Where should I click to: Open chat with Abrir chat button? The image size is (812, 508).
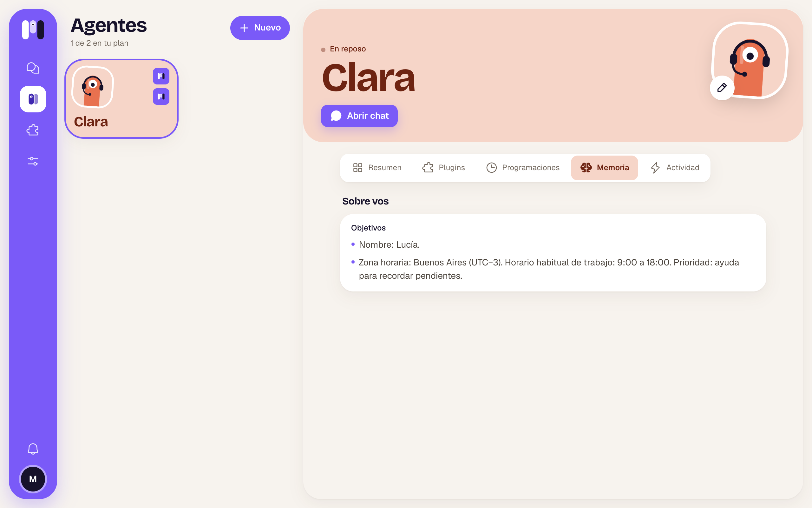pos(359,116)
